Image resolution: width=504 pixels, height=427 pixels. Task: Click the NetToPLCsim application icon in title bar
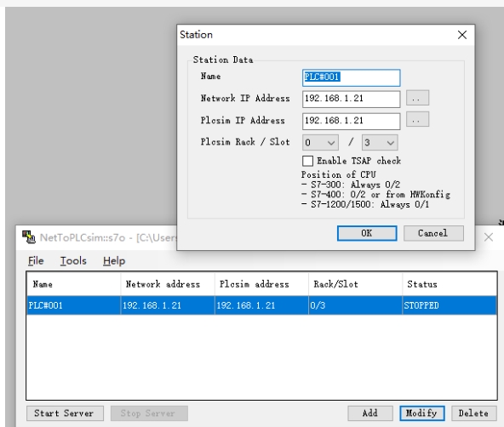(29, 237)
